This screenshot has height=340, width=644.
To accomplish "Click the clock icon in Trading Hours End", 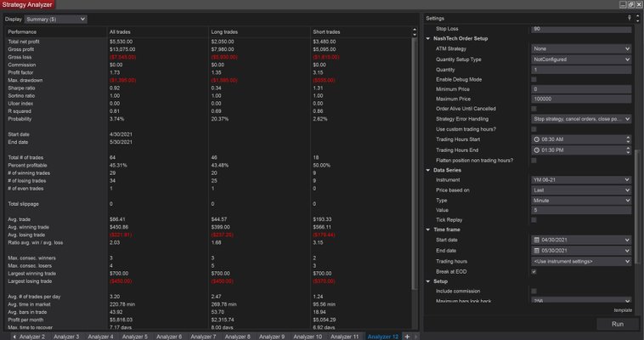I will [536, 150].
